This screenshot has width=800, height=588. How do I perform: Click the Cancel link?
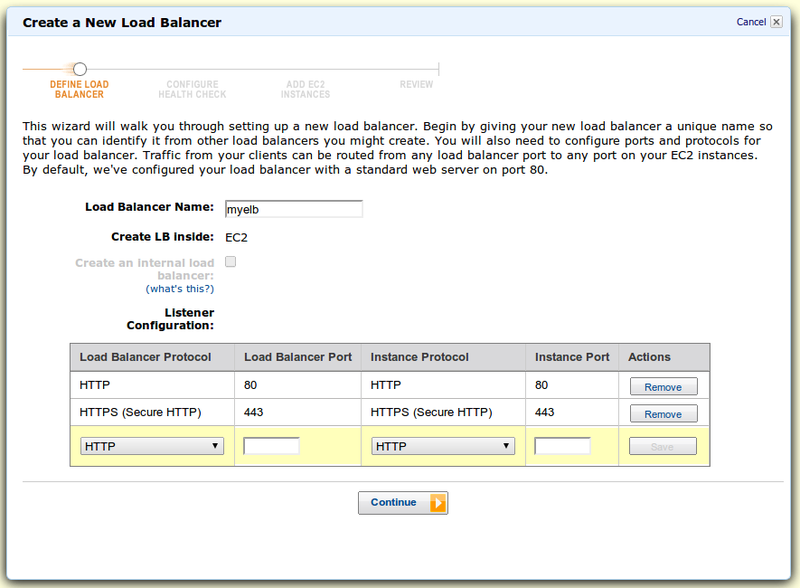coord(752,21)
